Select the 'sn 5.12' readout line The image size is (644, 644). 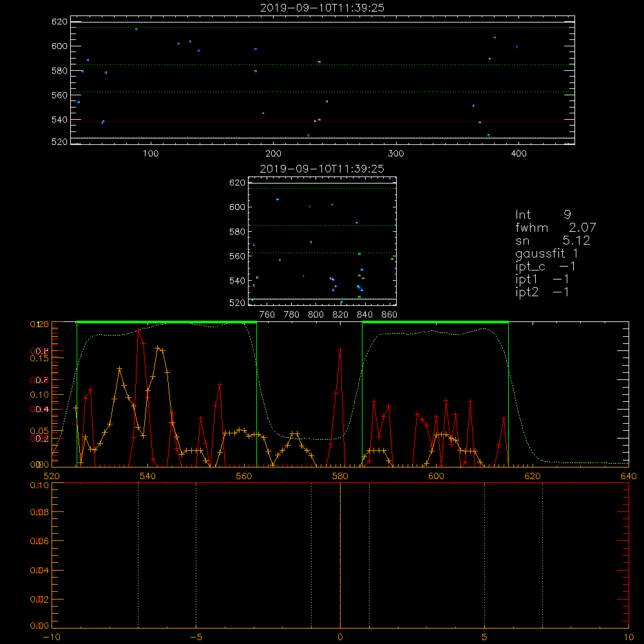(553, 240)
